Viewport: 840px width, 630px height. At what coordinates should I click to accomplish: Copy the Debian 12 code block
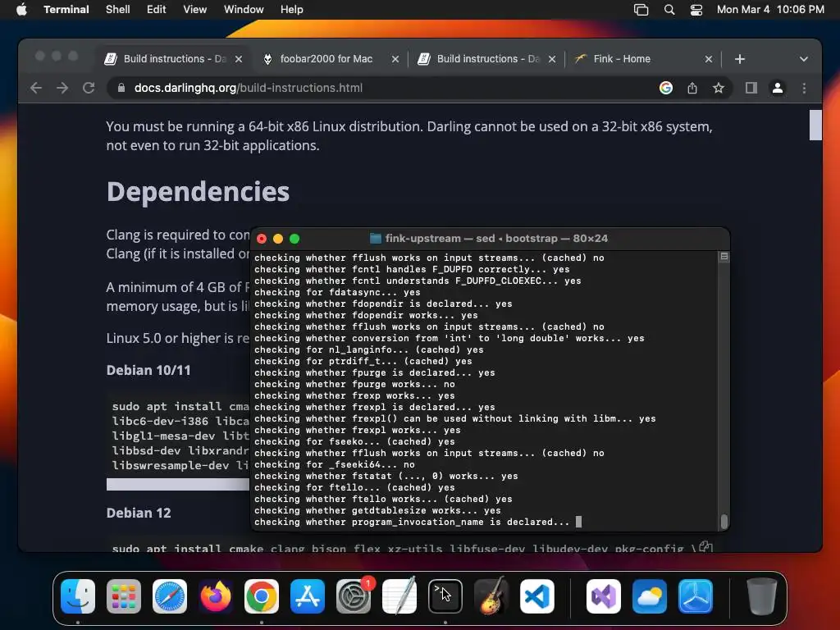click(x=705, y=547)
